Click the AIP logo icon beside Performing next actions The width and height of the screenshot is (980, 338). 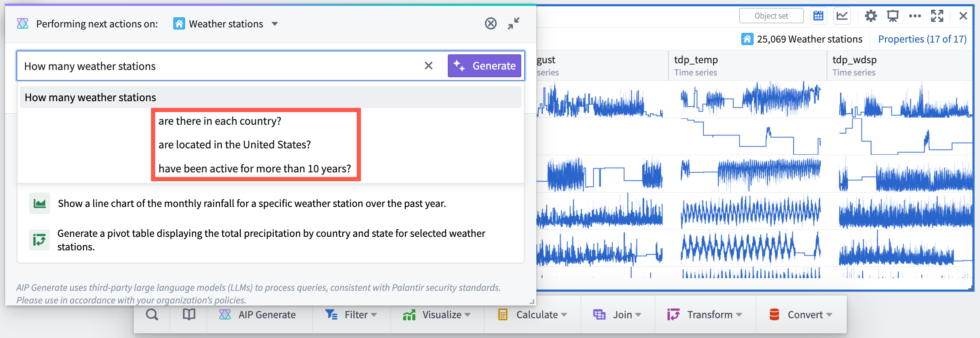(x=22, y=24)
